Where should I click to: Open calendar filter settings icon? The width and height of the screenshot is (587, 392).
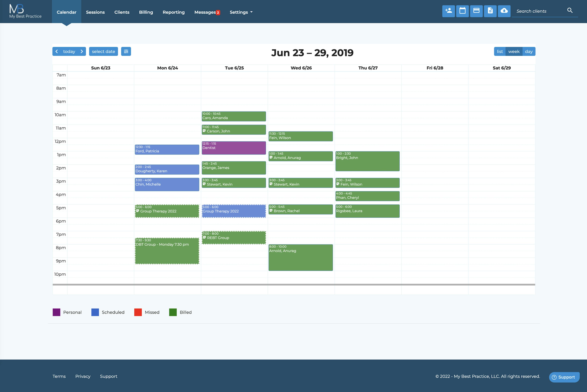[126, 52]
